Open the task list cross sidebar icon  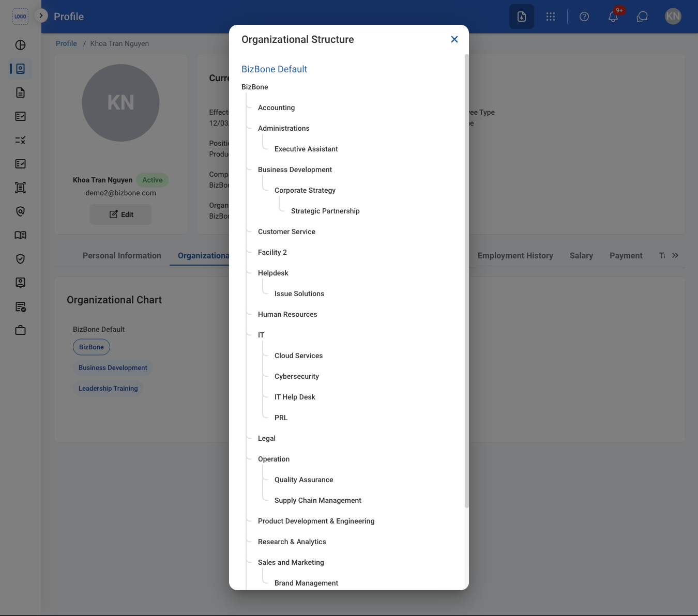click(x=21, y=140)
